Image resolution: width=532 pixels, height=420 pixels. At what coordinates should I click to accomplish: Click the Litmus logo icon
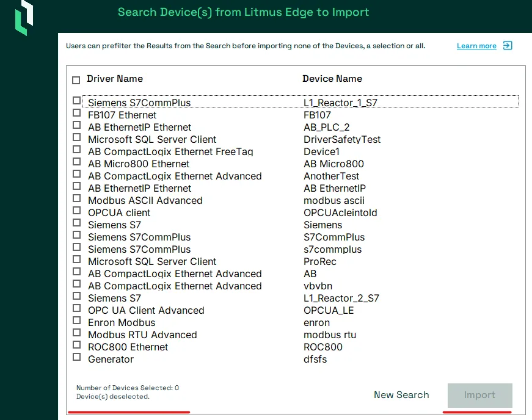click(24, 17)
